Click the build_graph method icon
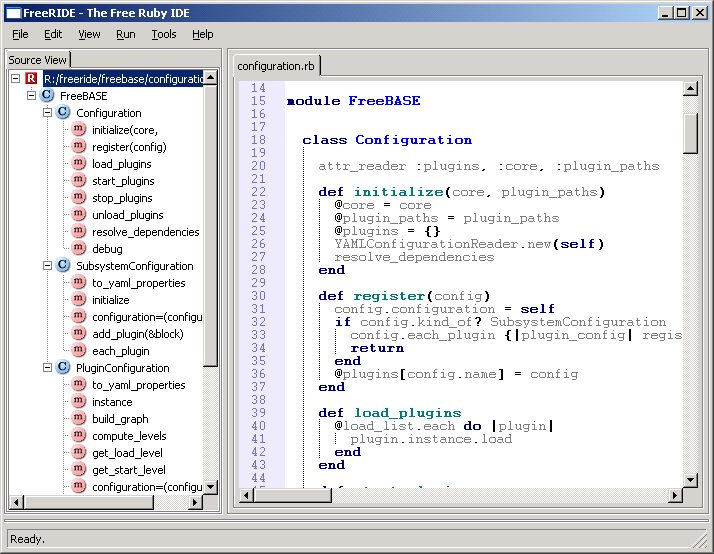 coord(79,419)
